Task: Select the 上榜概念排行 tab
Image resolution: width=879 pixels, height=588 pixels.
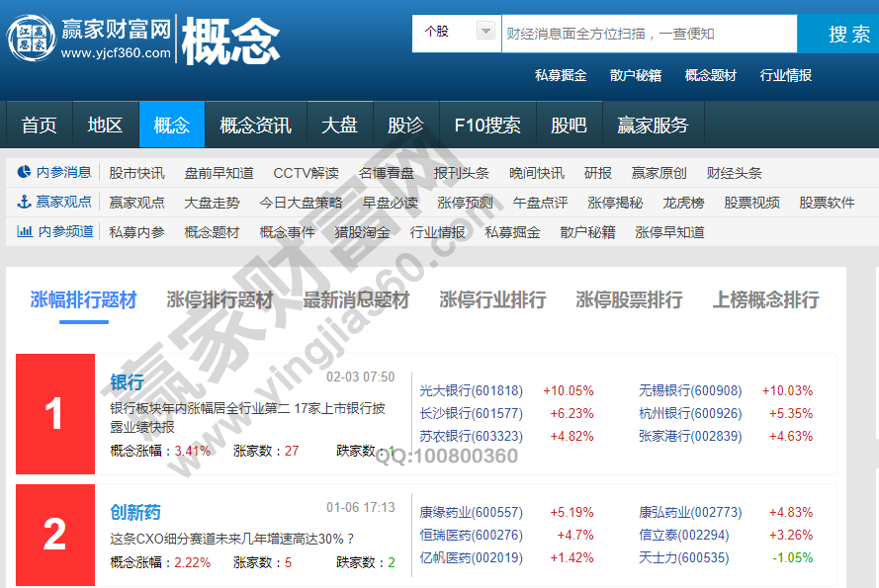Action: [765, 300]
